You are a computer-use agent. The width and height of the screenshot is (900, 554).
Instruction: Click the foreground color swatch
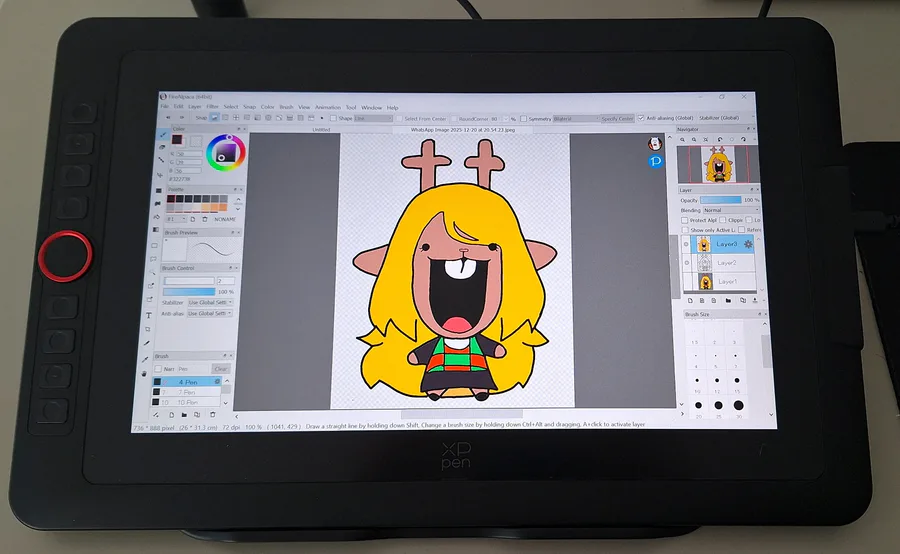(177, 140)
